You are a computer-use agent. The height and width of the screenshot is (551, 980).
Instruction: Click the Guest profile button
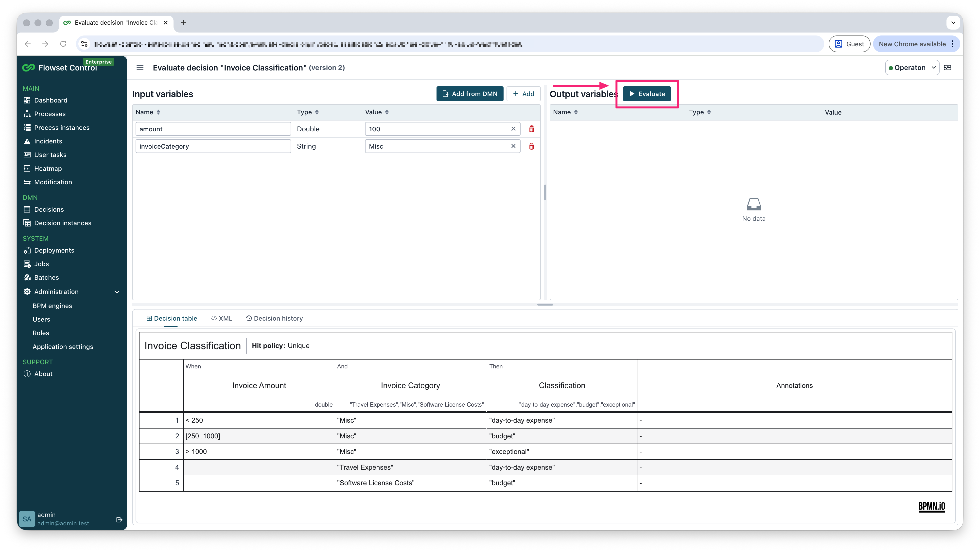point(849,44)
